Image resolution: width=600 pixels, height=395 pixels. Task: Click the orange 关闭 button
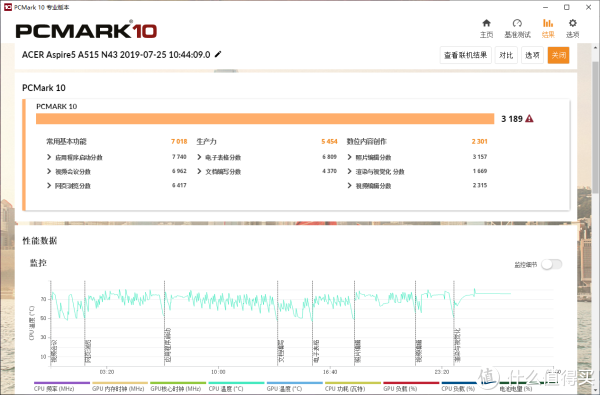click(x=558, y=55)
